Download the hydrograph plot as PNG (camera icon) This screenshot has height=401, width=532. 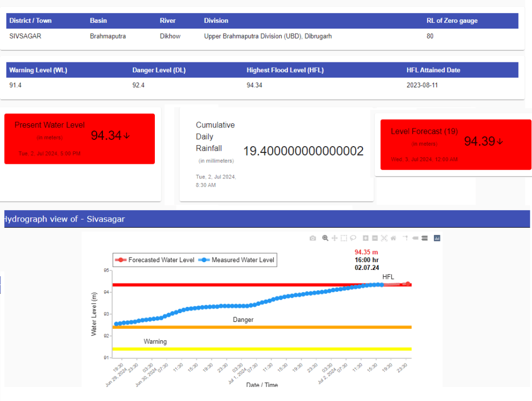point(312,238)
